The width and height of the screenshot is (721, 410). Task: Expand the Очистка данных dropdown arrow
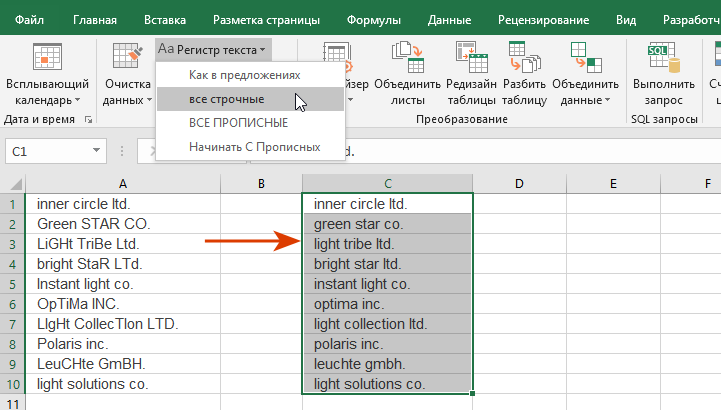[149, 100]
